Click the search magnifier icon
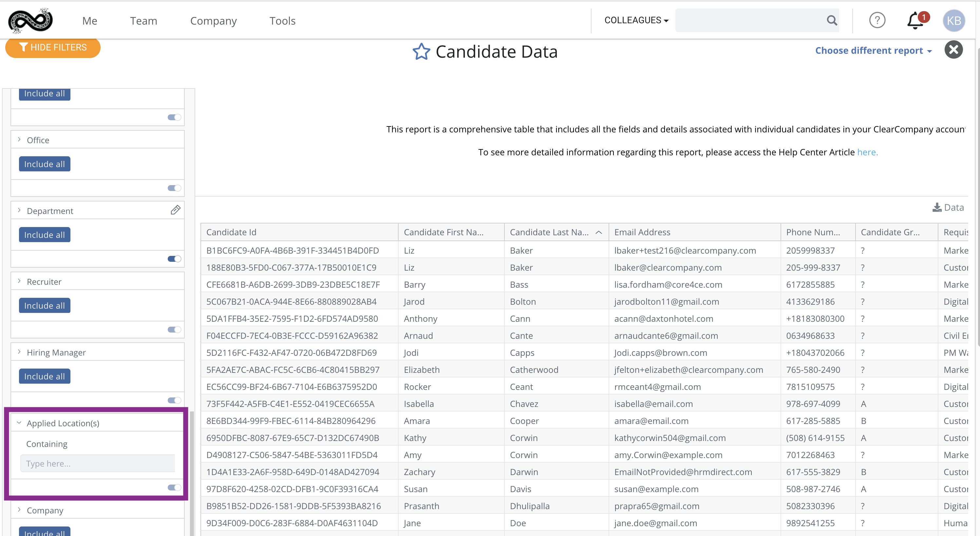The image size is (980, 536). [x=832, y=20]
